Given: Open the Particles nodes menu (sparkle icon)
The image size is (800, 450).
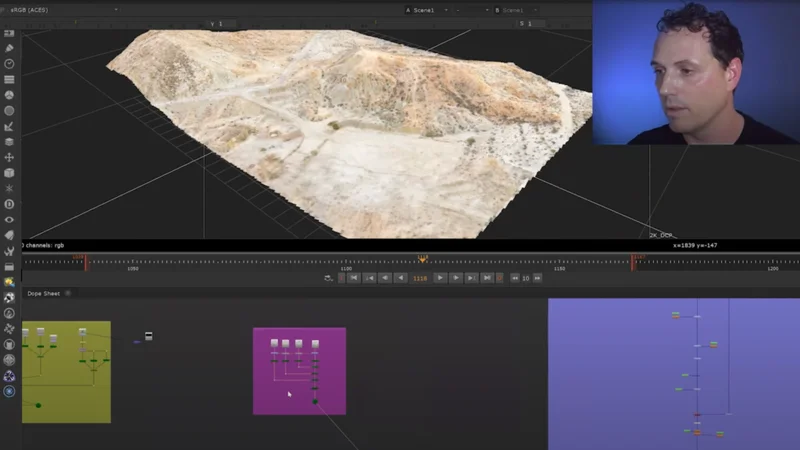Looking at the screenshot, I should pyautogui.click(x=9, y=188).
